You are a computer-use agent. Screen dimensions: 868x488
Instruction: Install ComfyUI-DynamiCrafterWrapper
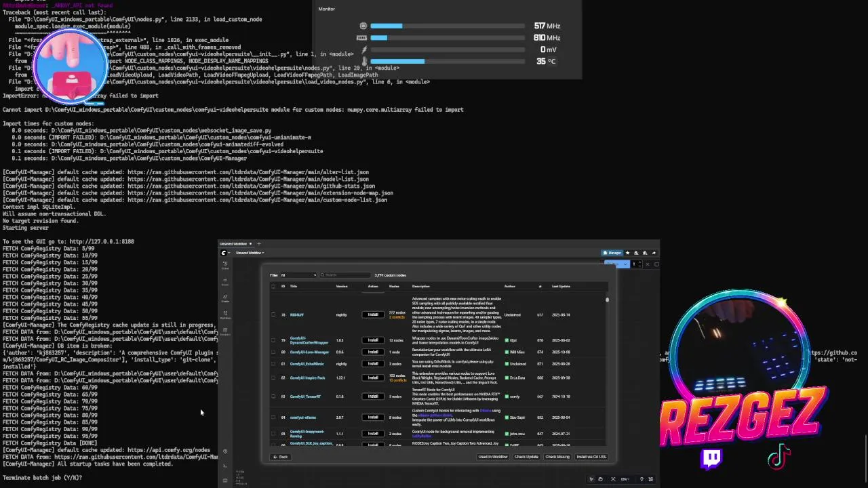pyautogui.click(x=373, y=340)
